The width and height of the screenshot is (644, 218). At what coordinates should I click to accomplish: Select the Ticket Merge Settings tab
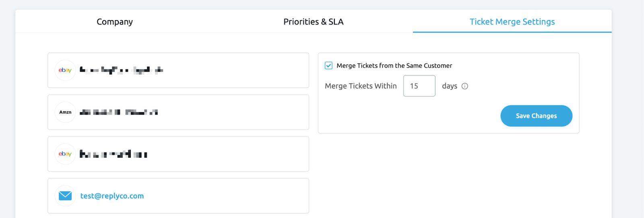tap(512, 22)
